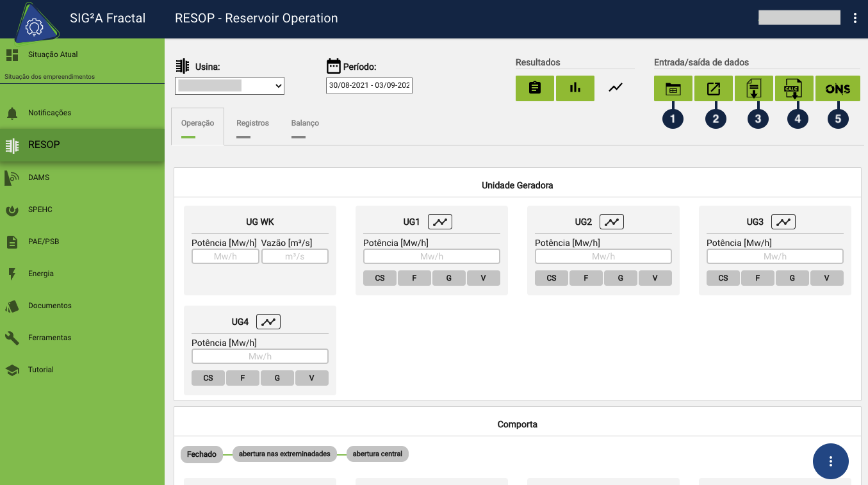Click the external link export icon numbered 2
The height and width of the screenshot is (485, 868).
click(713, 89)
